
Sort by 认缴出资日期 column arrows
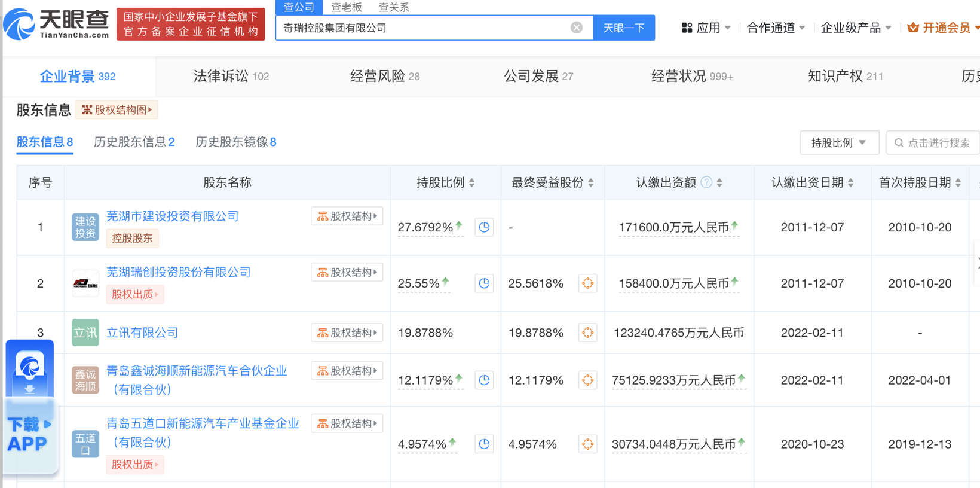click(x=851, y=183)
